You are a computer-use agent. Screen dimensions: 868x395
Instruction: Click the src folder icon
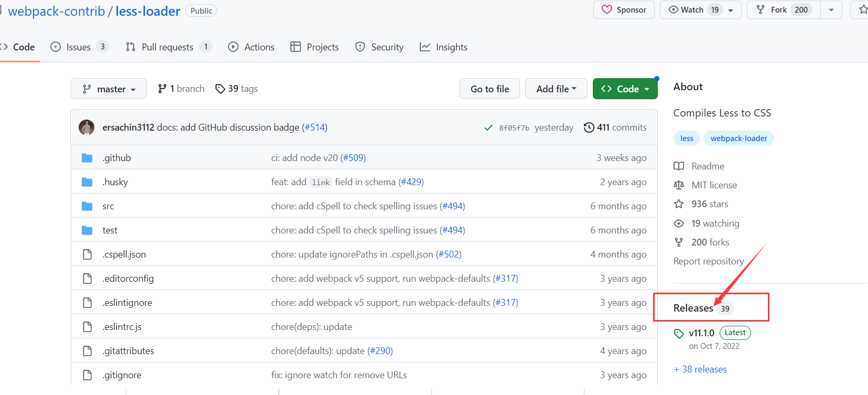(x=87, y=206)
